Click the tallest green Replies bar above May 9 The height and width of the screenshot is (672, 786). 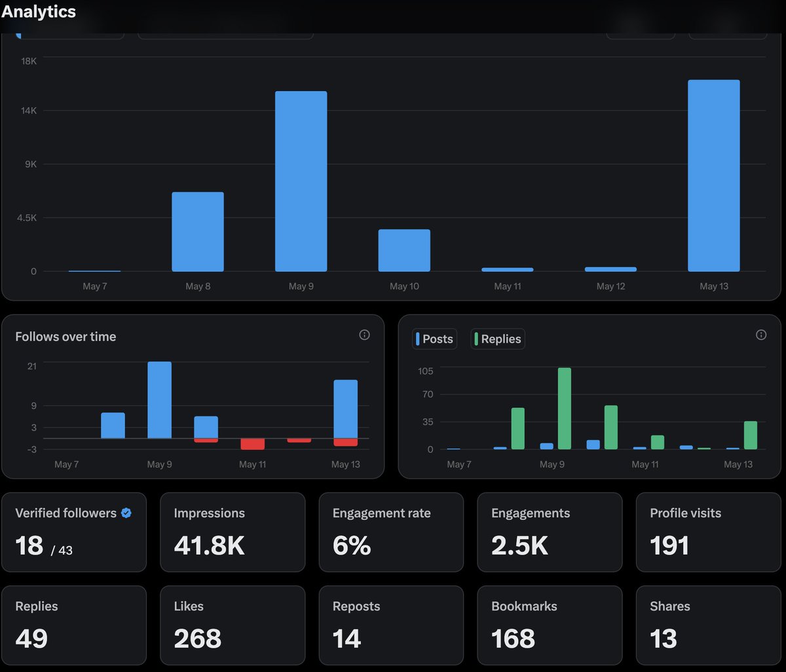click(565, 409)
